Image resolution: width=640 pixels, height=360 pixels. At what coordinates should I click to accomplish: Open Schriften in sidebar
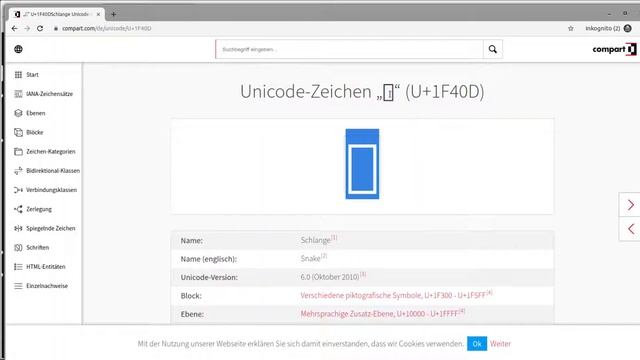point(38,247)
